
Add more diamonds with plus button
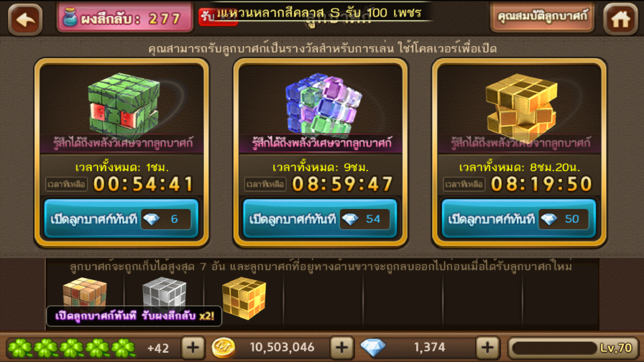[487, 348]
